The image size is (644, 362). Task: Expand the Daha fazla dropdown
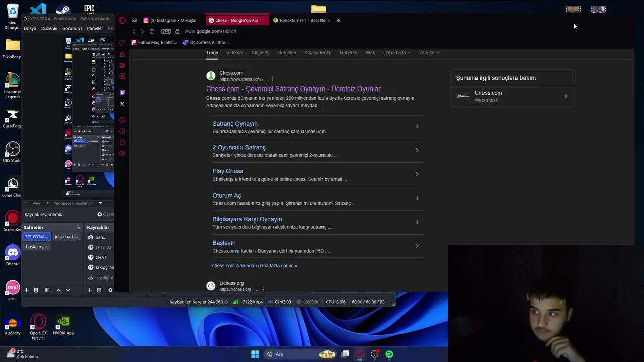tap(396, 52)
